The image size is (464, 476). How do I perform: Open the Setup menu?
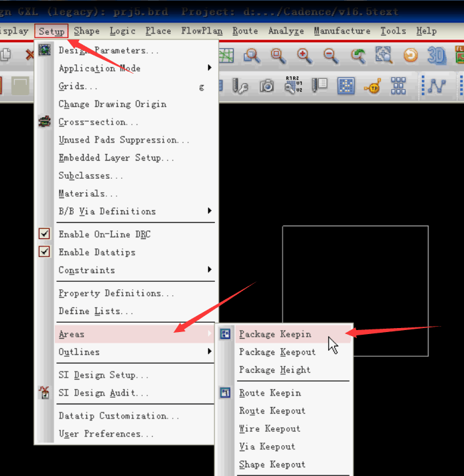tap(52, 31)
